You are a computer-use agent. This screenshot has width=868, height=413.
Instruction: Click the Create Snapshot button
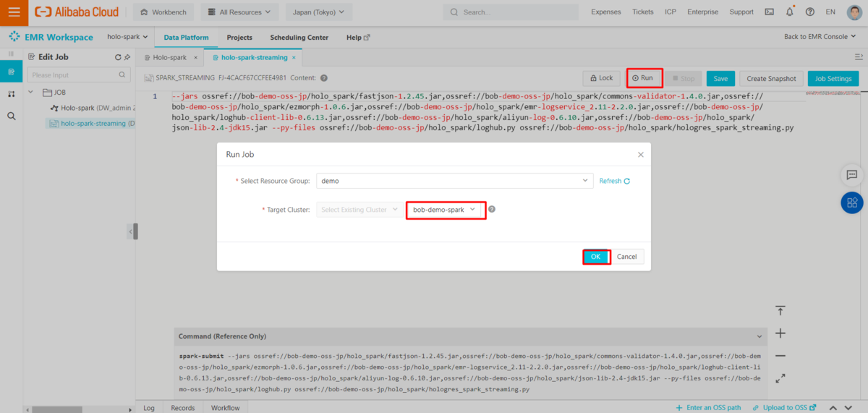[x=771, y=78]
